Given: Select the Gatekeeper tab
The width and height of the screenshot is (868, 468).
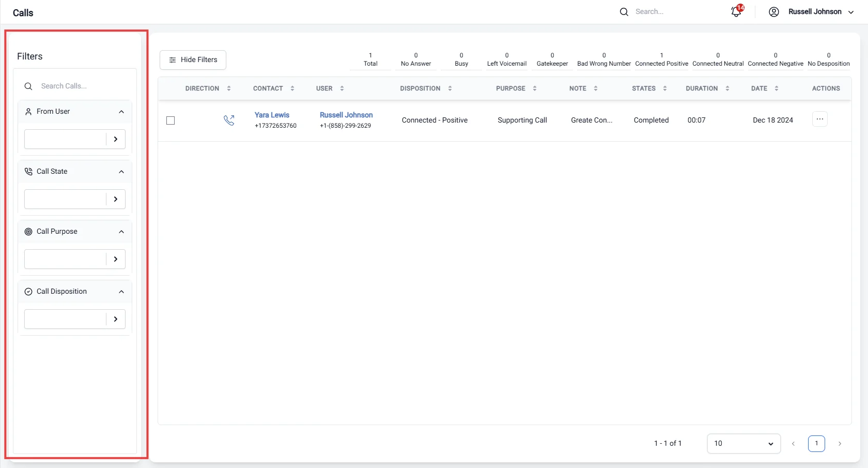Looking at the screenshot, I should (552, 59).
